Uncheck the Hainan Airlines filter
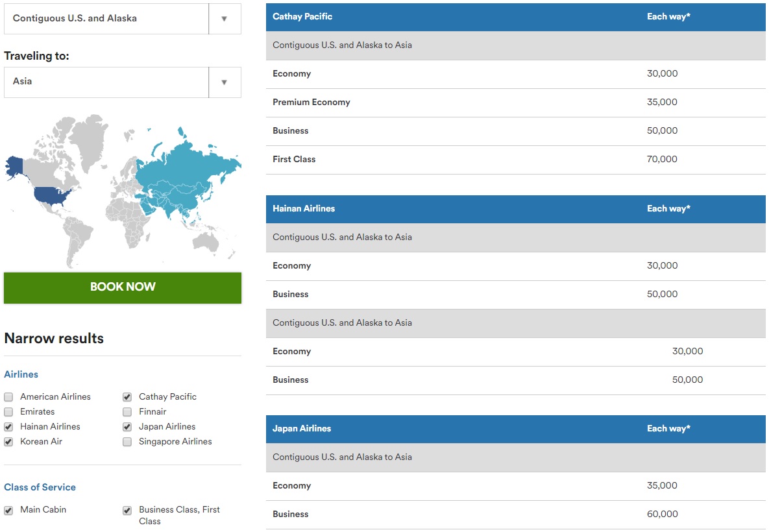Viewport: 769px width, 532px height. (8, 427)
